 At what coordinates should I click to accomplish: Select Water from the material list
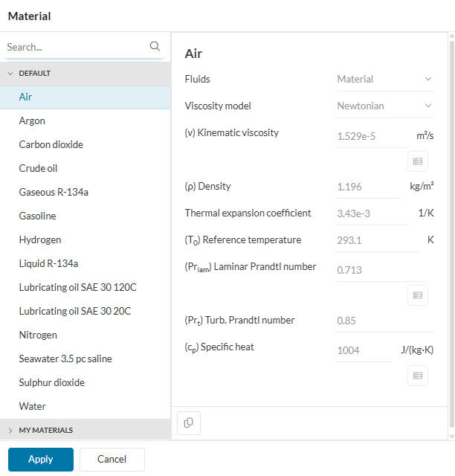pos(33,406)
